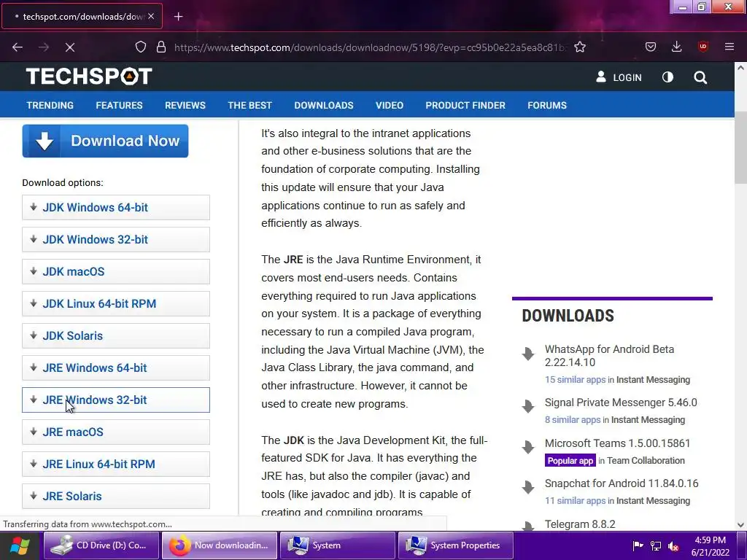The height and width of the screenshot is (560, 747).
Task: Choose JDK Solaris download option
Action: pyautogui.click(x=116, y=335)
